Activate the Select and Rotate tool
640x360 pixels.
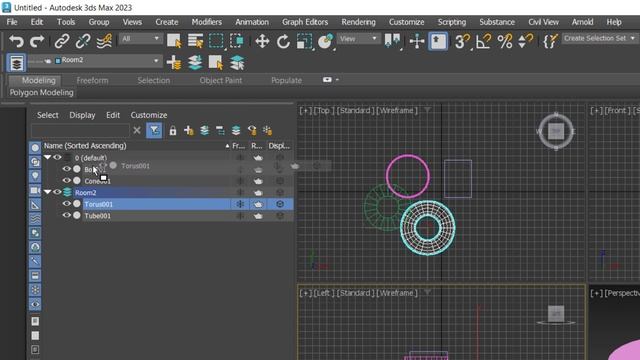click(x=283, y=41)
